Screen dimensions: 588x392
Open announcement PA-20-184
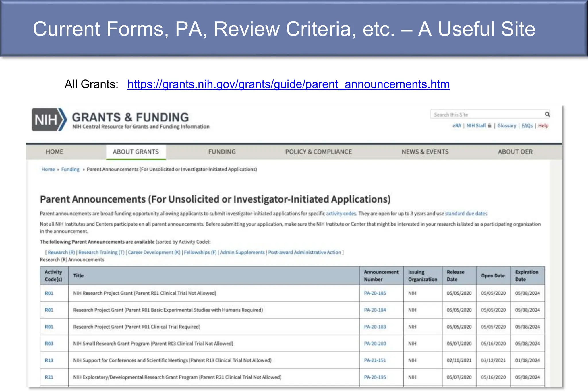pyautogui.click(x=375, y=310)
